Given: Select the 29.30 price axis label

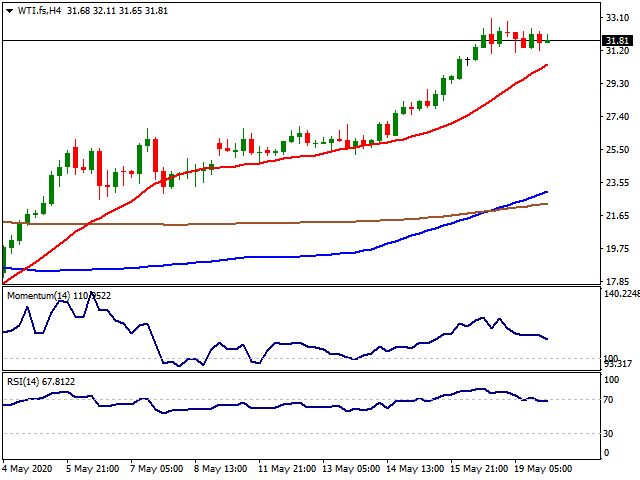Looking at the screenshot, I should click(617, 83).
